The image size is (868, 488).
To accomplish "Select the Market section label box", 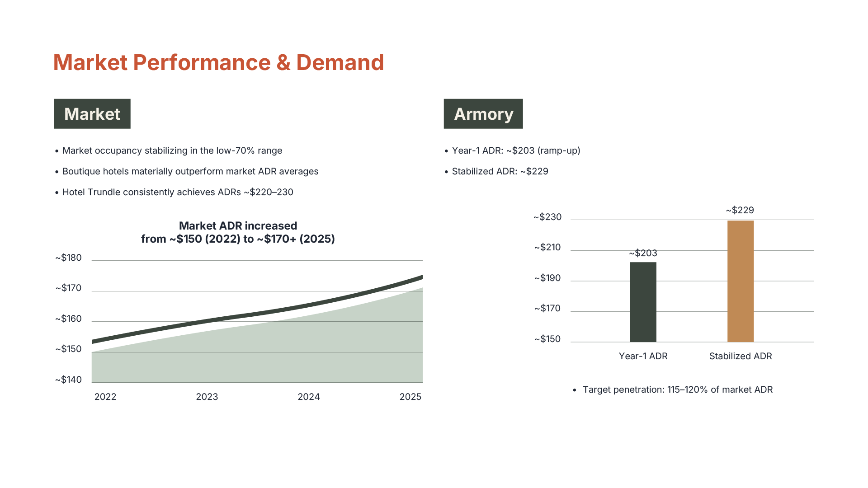I will pyautogui.click(x=92, y=114).
